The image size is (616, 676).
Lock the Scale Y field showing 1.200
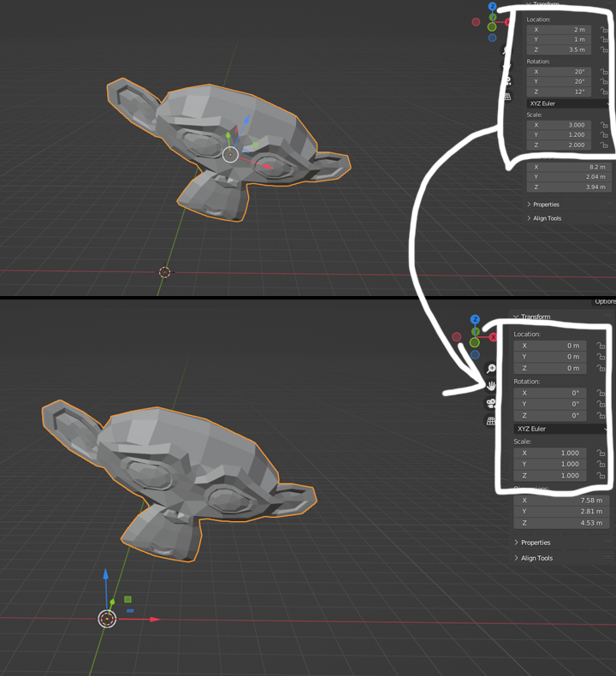point(604,135)
